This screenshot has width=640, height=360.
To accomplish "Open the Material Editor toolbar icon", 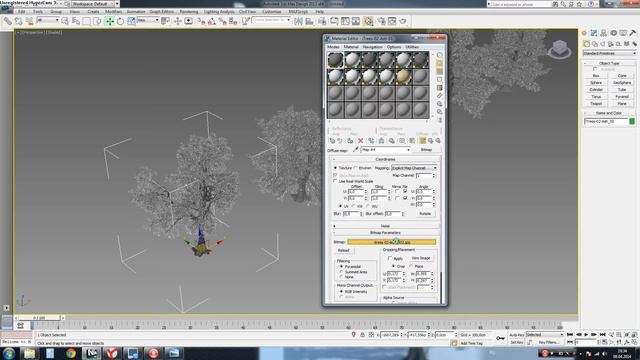I will [368, 21].
